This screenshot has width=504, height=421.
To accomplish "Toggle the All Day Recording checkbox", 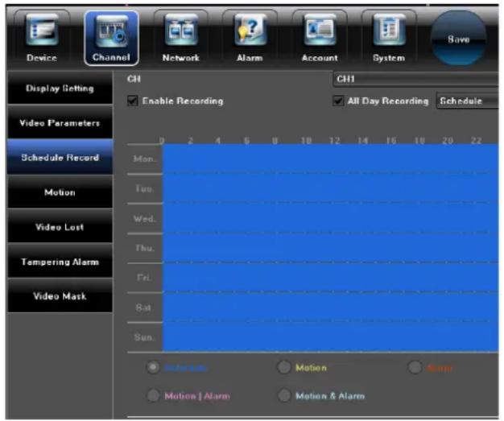I will click(338, 101).
